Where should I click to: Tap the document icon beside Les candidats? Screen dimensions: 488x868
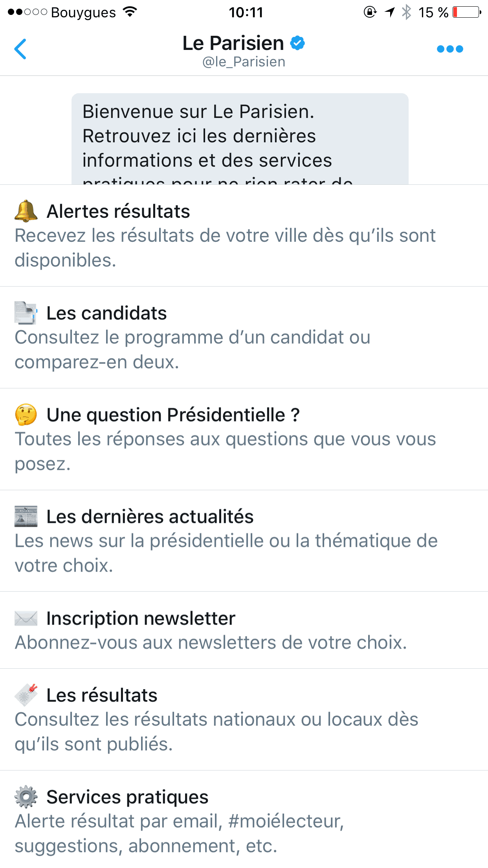[26, 313]
